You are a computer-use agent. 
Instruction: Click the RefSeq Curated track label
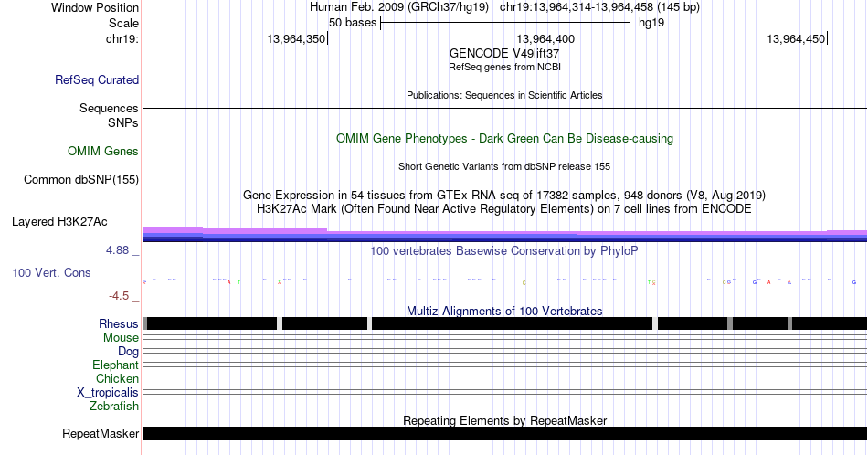97,79
